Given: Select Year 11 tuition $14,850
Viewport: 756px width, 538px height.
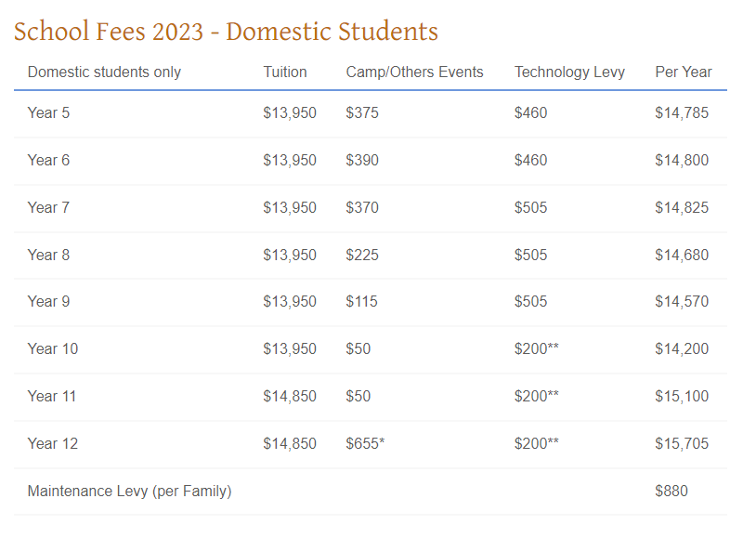Looking at the screenshot, I should pyautogui.click(x=290, y=396).
